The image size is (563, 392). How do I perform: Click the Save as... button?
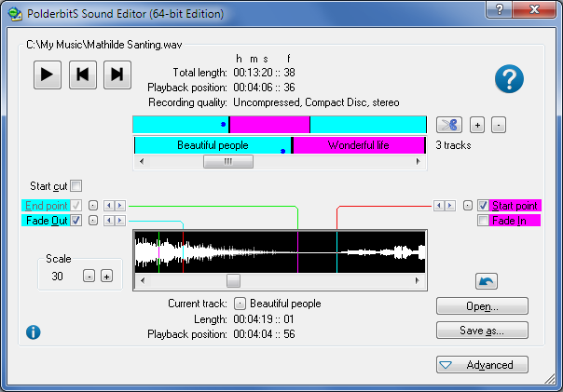click(482, 330)
